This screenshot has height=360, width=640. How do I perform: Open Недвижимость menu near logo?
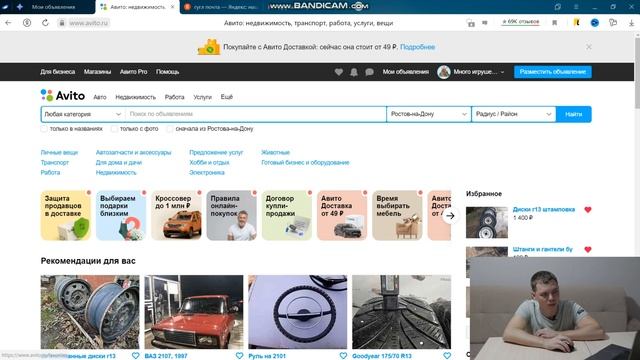click(x=136, y=97)
